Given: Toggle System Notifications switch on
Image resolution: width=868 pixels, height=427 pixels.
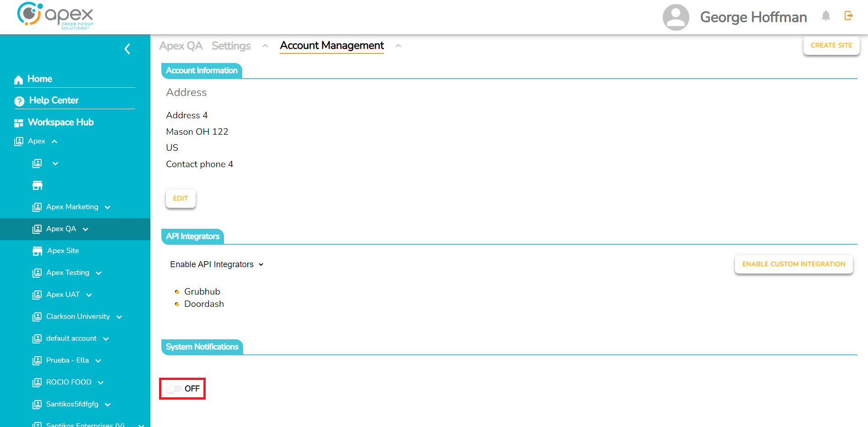Looking at the screenshot, I should [174, 389].
